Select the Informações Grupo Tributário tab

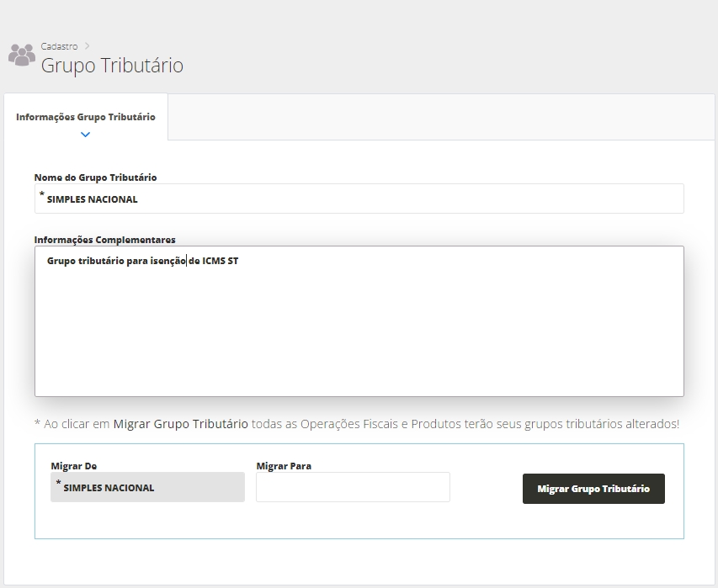tap(85, 117)
